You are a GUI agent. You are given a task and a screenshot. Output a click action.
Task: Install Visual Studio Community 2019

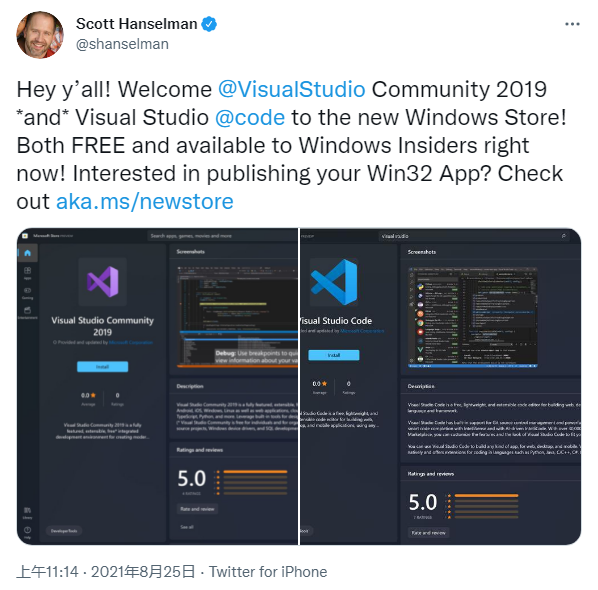(x=103, y=367)
